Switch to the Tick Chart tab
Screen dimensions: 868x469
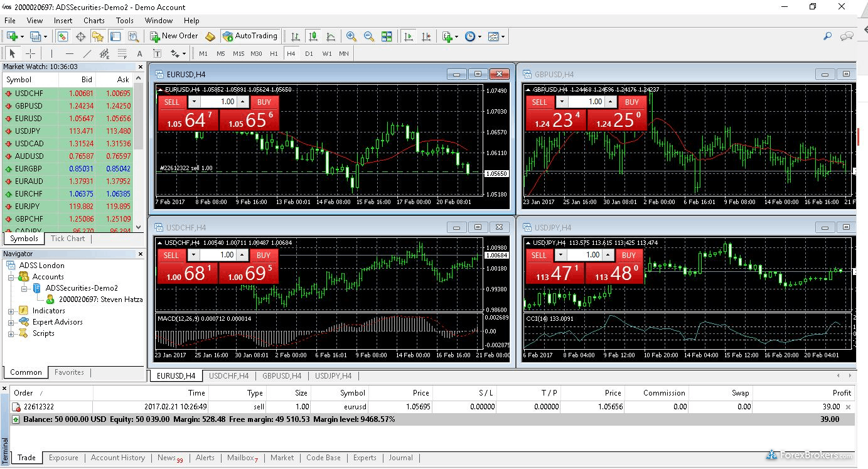point(68,239)
